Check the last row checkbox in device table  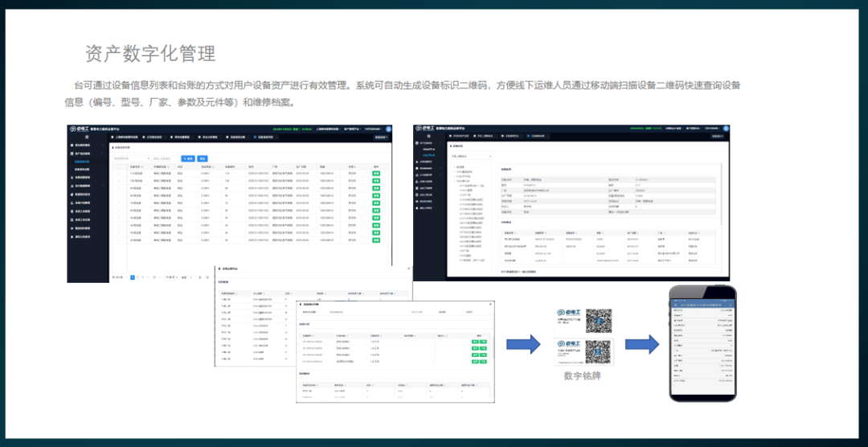pos(117,240)
